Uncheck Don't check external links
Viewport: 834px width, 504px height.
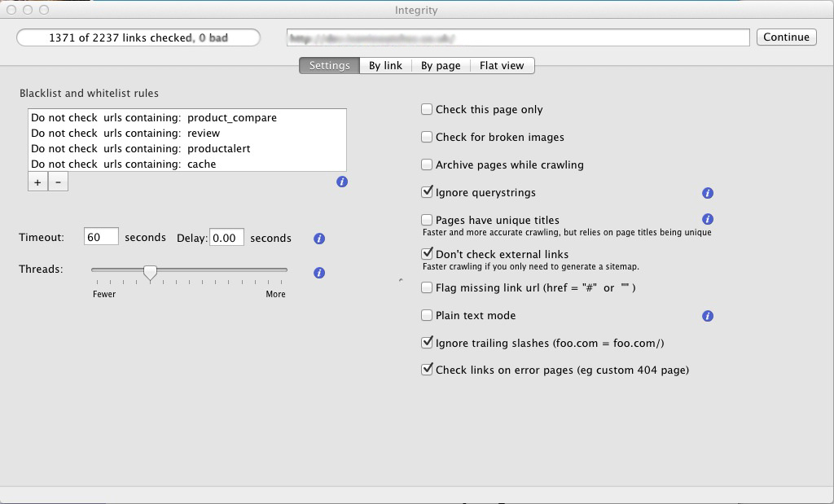(427, 254)
